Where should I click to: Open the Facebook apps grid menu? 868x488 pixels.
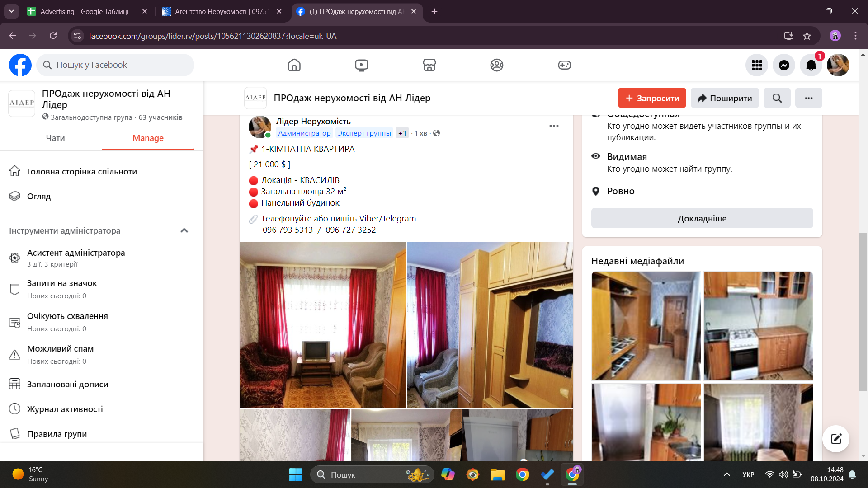coord(757,65)
